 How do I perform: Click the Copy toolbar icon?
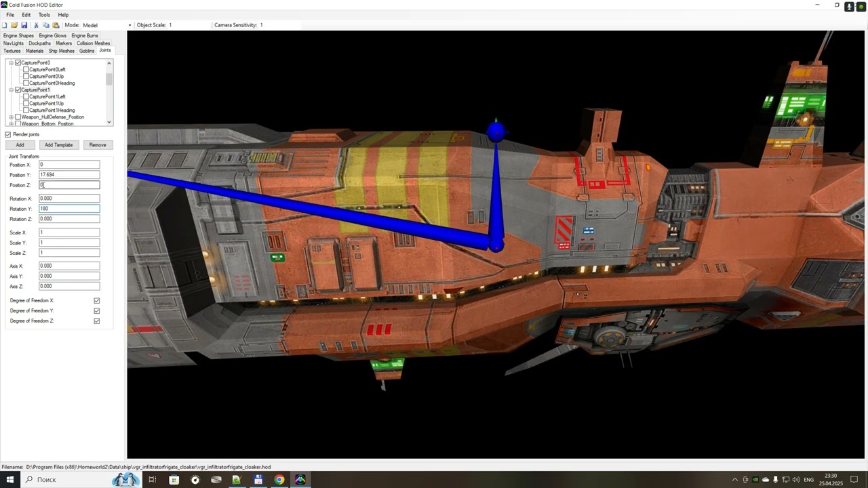coord(46,25)
